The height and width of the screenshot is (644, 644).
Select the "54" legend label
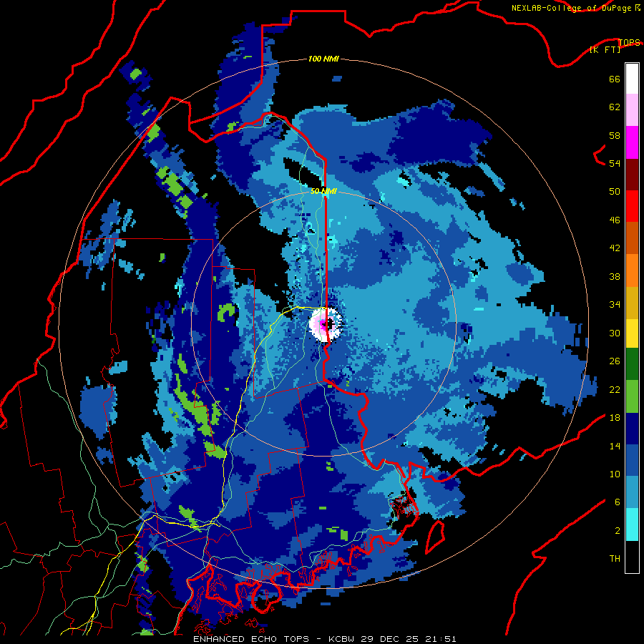tap(615, 163)
